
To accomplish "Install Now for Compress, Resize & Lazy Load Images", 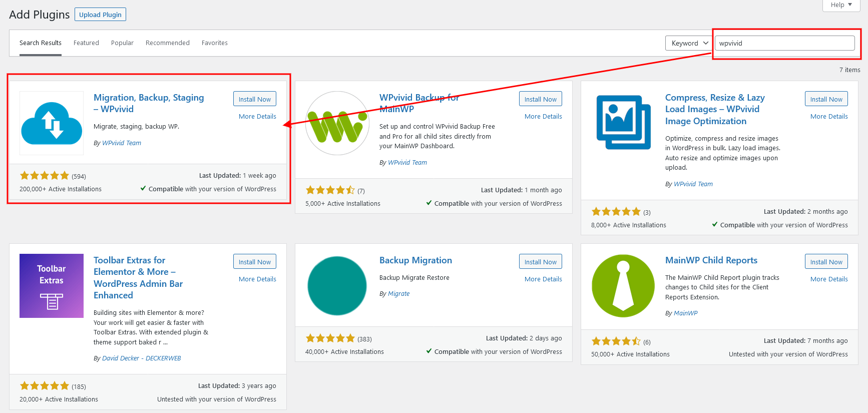I will pos(826,99).
